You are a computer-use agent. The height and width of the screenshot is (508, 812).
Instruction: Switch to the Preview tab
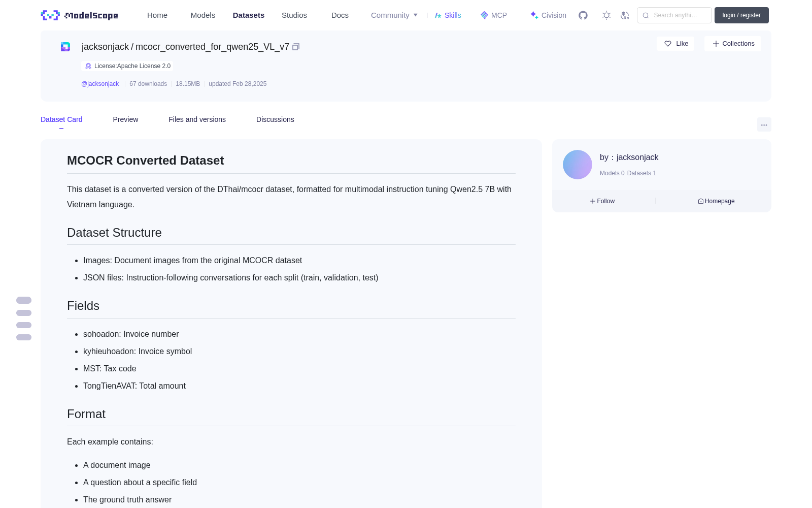(125, 119)
